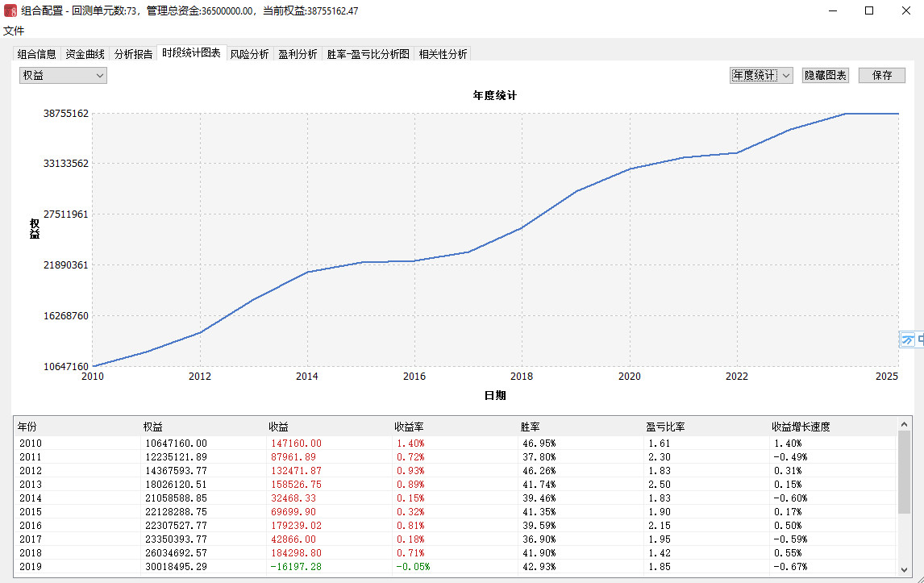The height and width of the screenshot is (583, 924).
Task: Open the 年度统计 period dropdown
Action: click(x=761, y=75)
